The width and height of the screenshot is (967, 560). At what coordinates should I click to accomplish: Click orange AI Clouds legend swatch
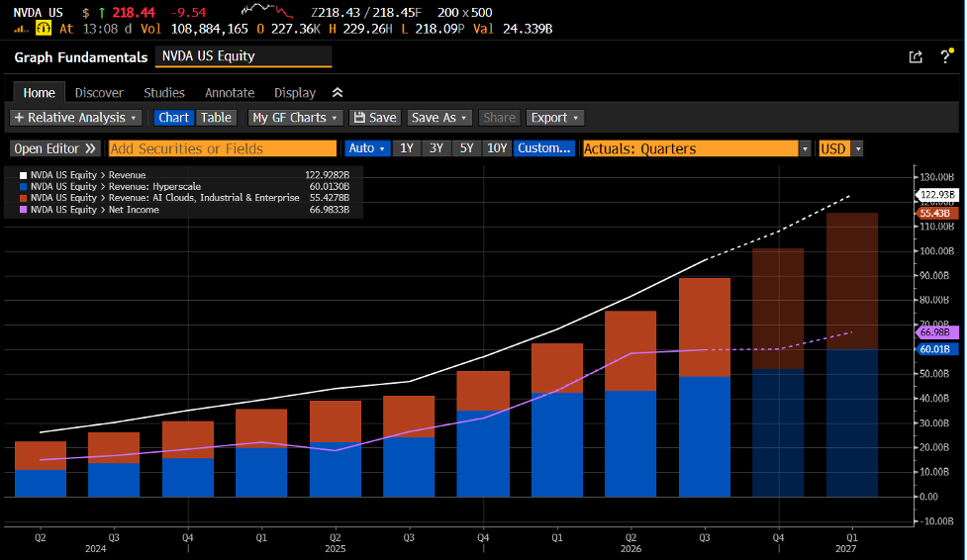(x=24, y=198)
